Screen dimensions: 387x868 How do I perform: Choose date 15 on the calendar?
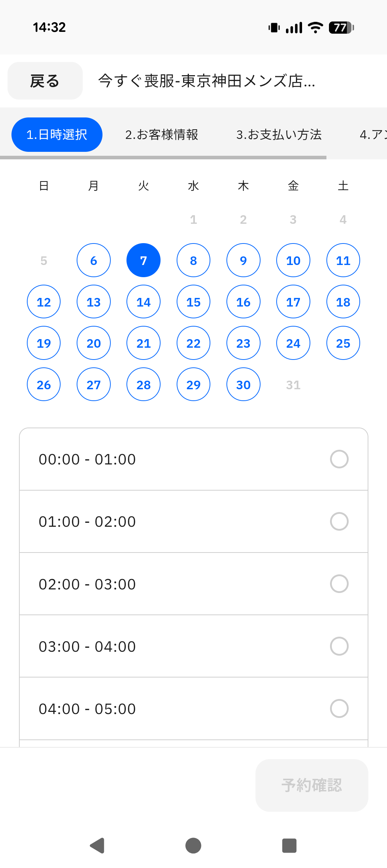pyautogui.click(x=193, y=302)
